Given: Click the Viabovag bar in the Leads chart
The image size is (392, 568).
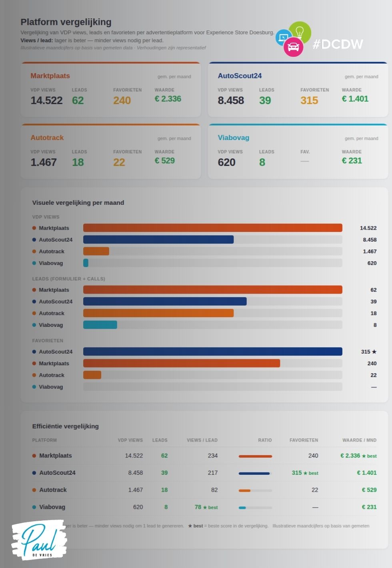Looking at the screenshot, I should tap(100, 324).
